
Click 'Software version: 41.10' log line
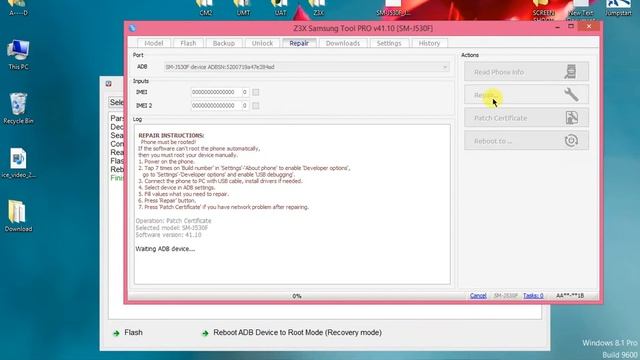pos(168,235)
